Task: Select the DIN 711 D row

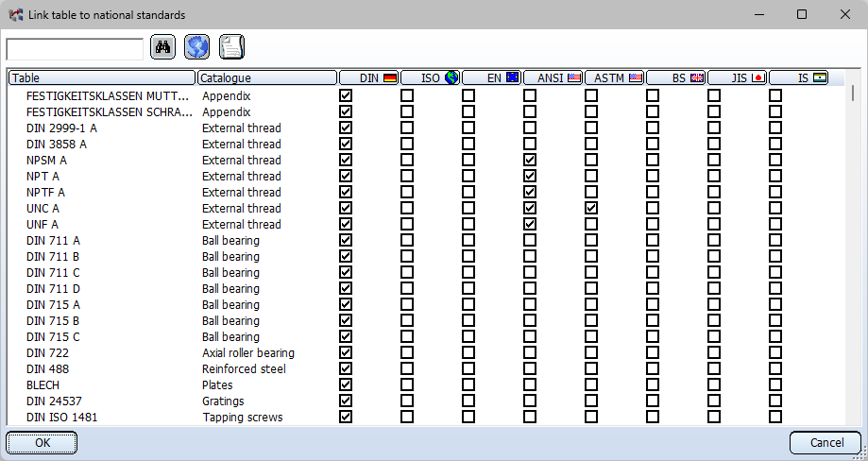Action: (x=53, y=288)
